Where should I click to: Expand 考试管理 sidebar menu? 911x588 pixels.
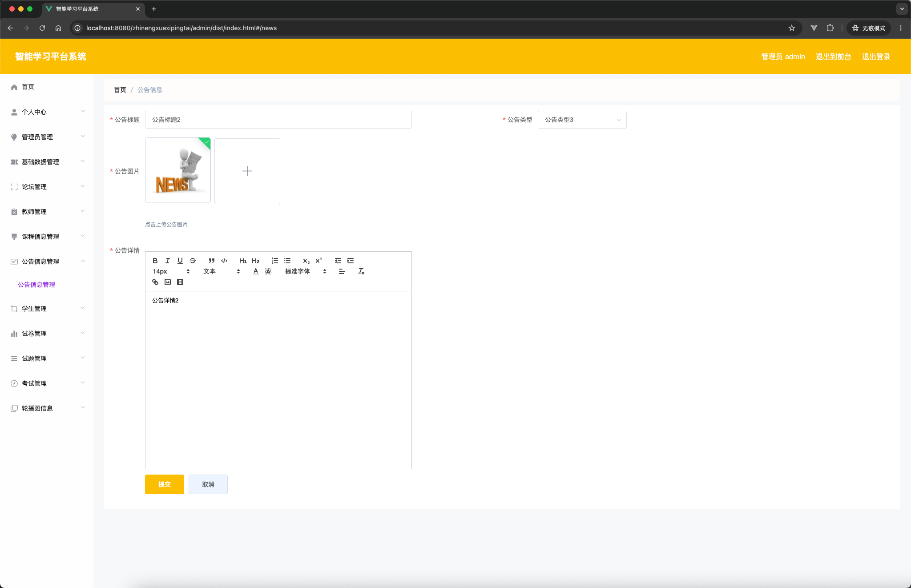pos(47,383)
